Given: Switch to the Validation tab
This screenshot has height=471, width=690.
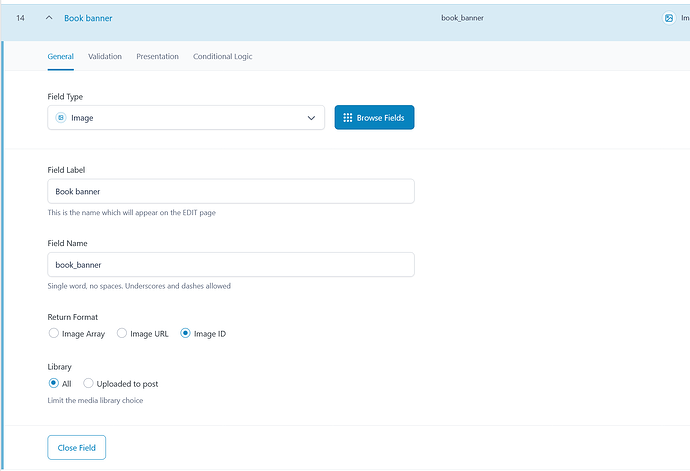Looking at the screenshot, I should (x=105, y=56).
